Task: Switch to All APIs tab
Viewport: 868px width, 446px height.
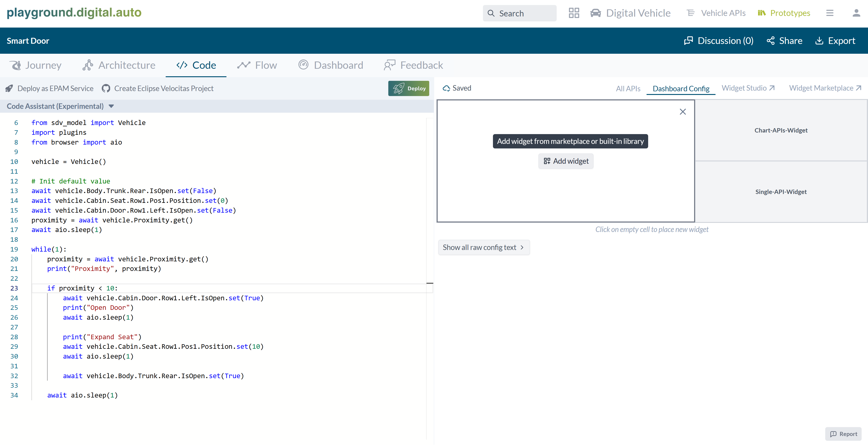Action: click(628, 89)
